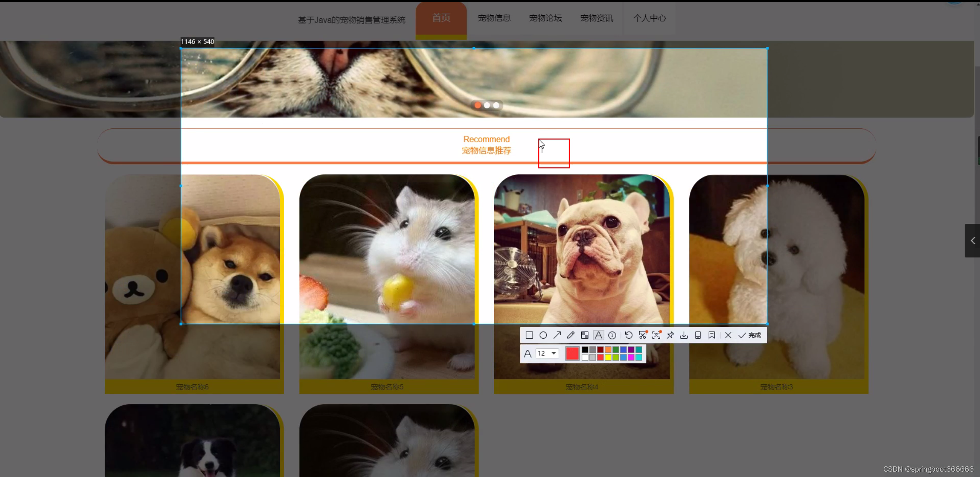Choose the black color swatch
The image size is (980, 477).
585,349
